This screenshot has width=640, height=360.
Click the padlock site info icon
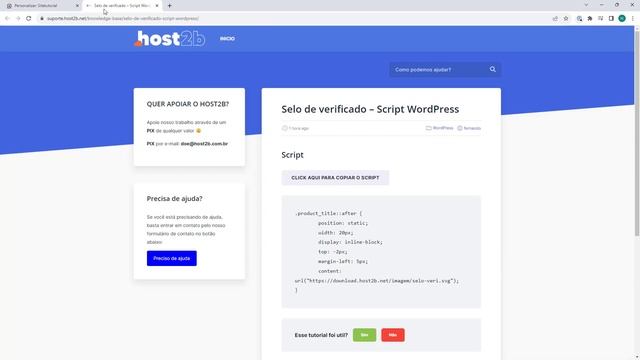pos(42,18)
